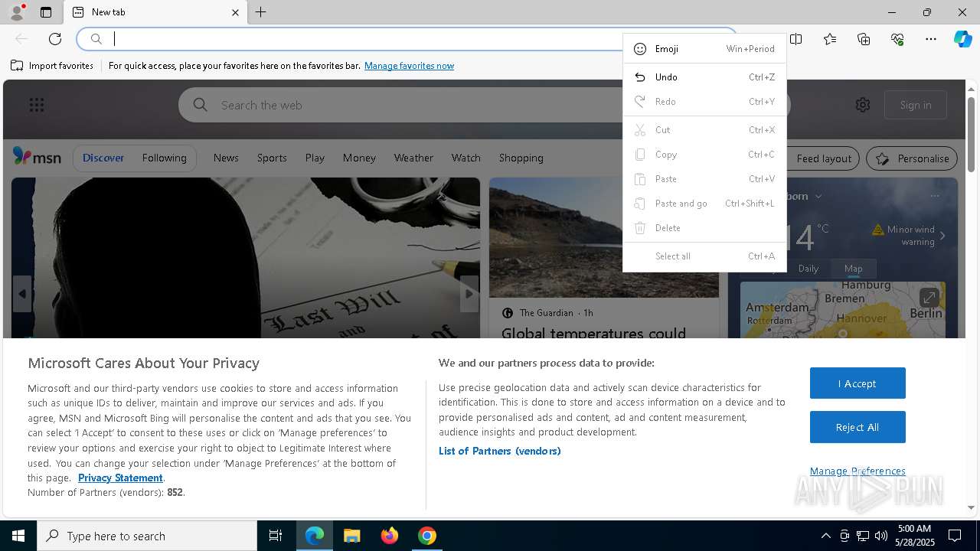Open Manage Preferences link
980x551 pixels.
coord(857,471)
